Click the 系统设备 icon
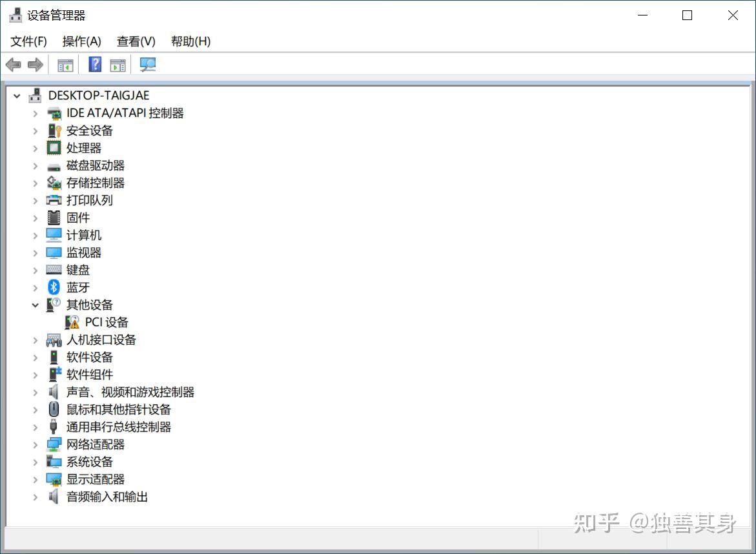The width and height of the screenshot is (756, 554). [x=54, y=462]
